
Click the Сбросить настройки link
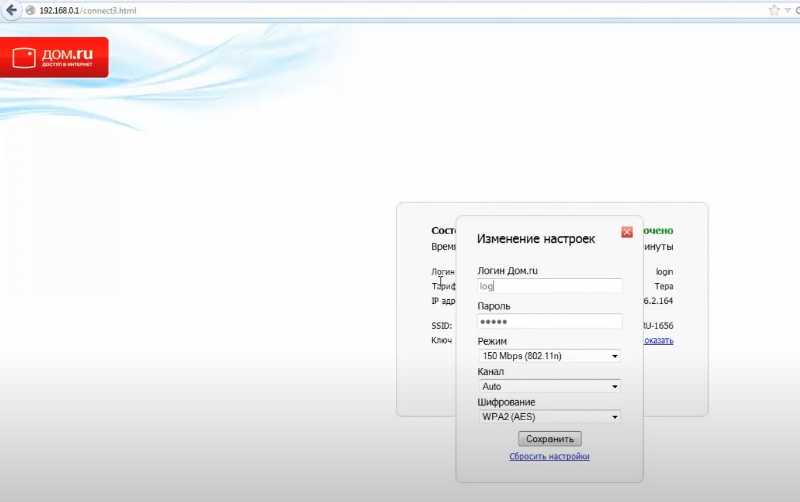[x=549, y=456]
